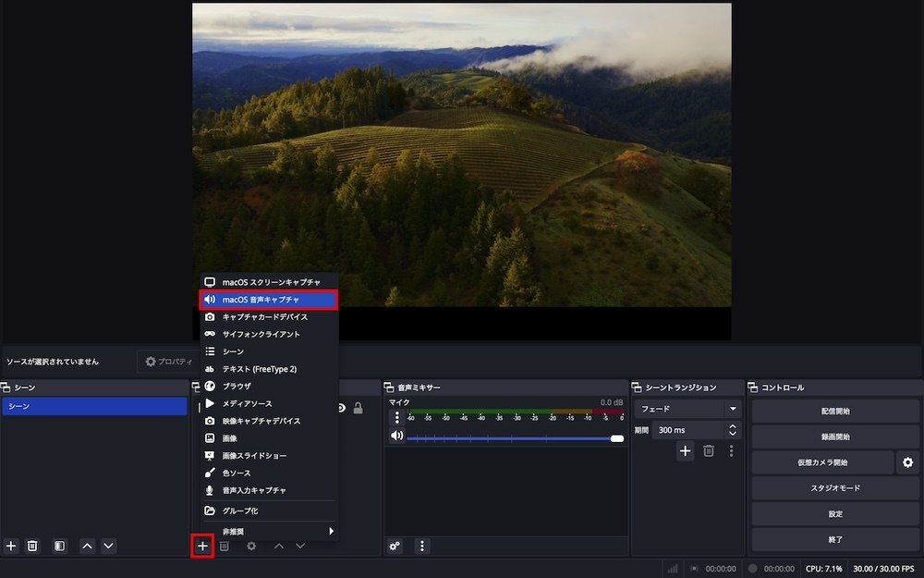Open source properties gear icon in sources toolbar
This screenshot has width=924, height=578.
coord(251,547)
